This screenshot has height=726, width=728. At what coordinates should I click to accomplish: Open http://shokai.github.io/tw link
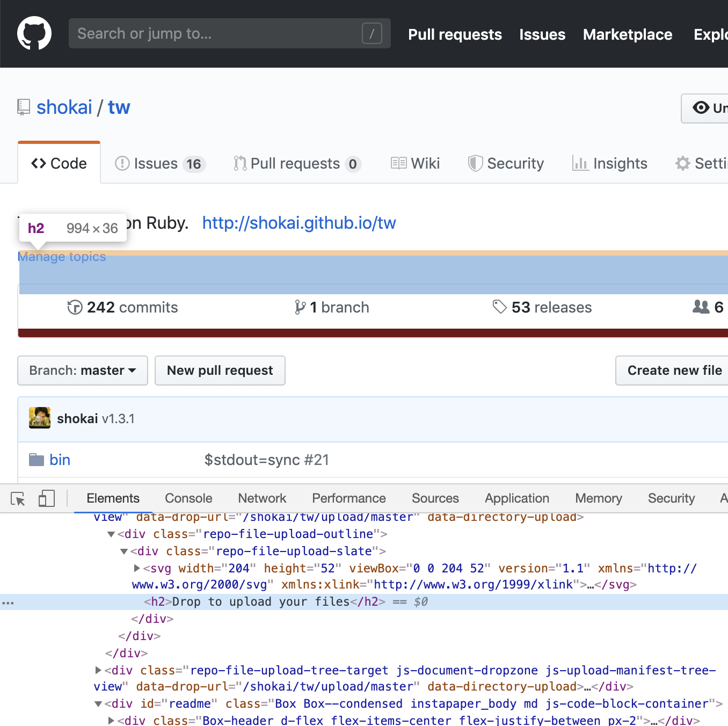(x=299, y=223)
